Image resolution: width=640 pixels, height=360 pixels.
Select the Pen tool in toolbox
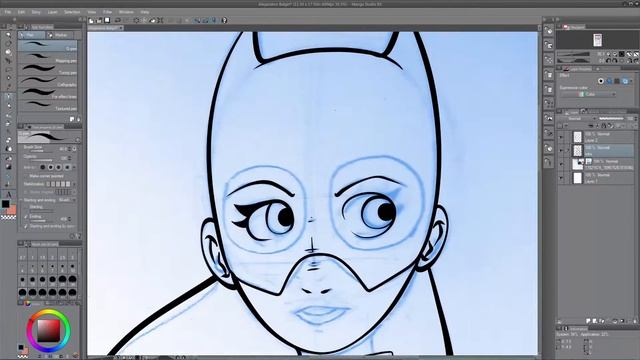[x=8, y=97]
